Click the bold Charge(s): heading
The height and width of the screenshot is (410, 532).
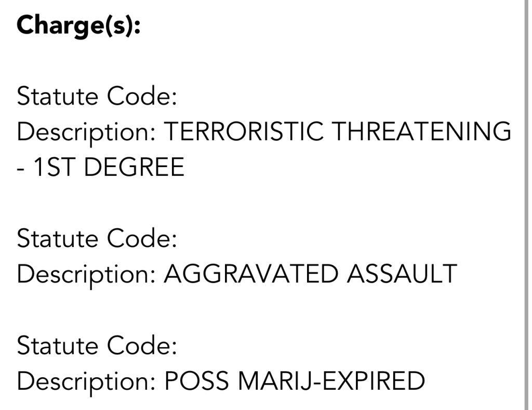click(78, 25)
